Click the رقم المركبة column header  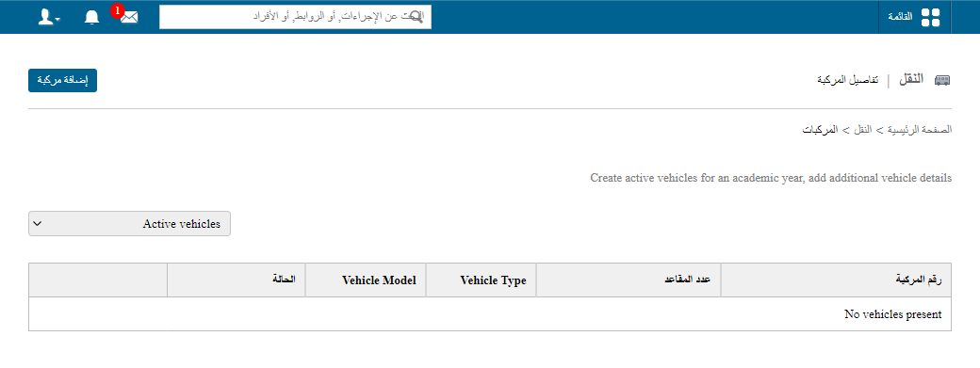(836, 280)
